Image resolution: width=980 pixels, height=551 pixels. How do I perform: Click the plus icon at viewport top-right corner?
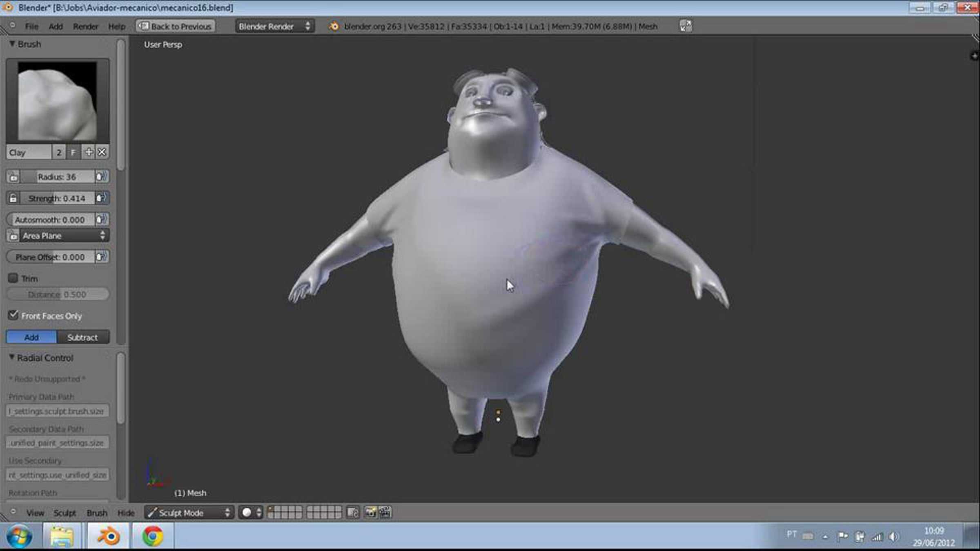coord(974,56)
